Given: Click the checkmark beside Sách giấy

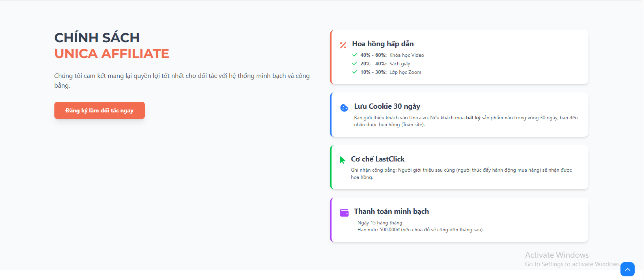Looking at the screenshot, I should 355,63.
